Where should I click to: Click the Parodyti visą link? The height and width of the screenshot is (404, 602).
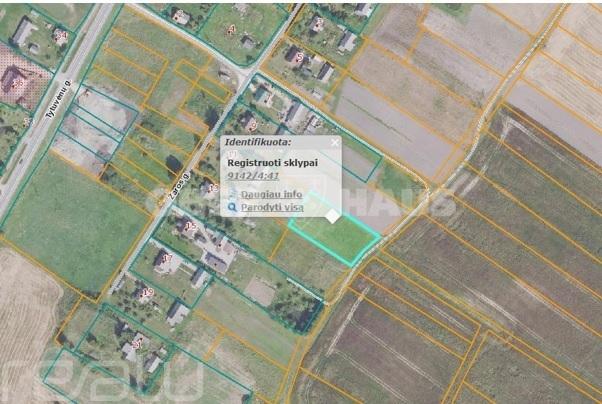click(x=272, y=207)
